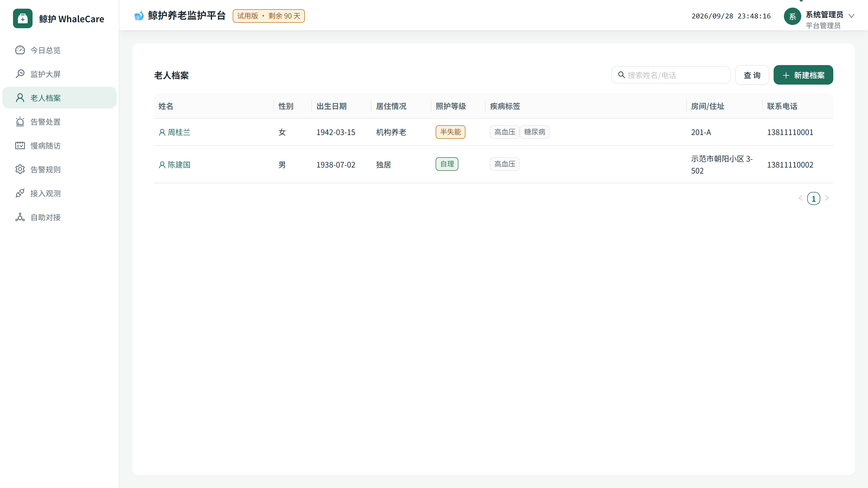Click the 老人档案 person icon in sidebar

pos(20,98)
